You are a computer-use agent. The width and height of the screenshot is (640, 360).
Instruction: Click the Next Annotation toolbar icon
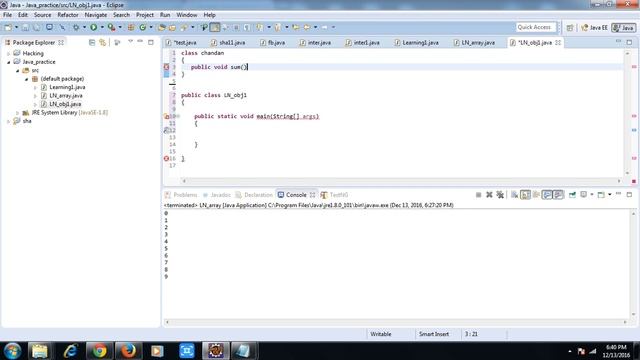pyautogui.click(x=260, y=27)
